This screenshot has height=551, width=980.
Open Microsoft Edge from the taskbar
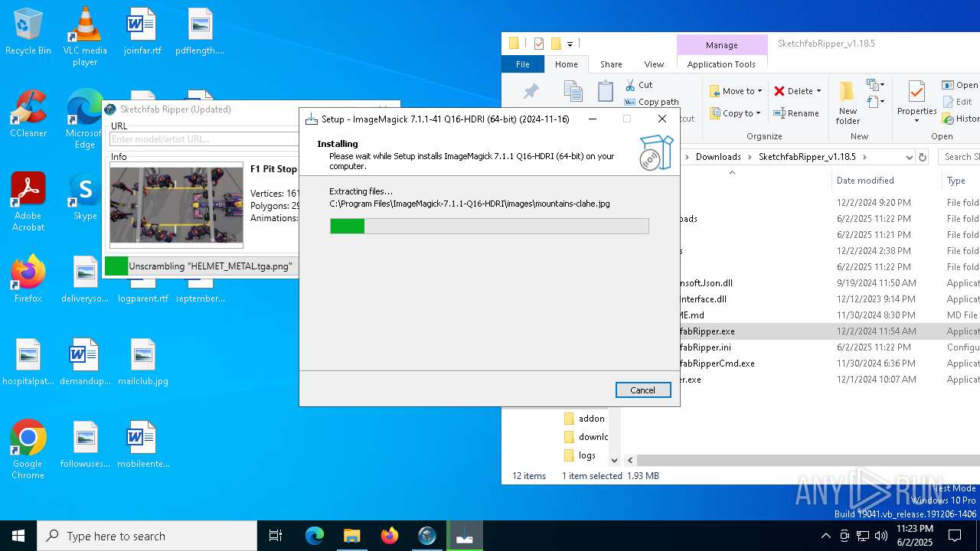(315, 536)
